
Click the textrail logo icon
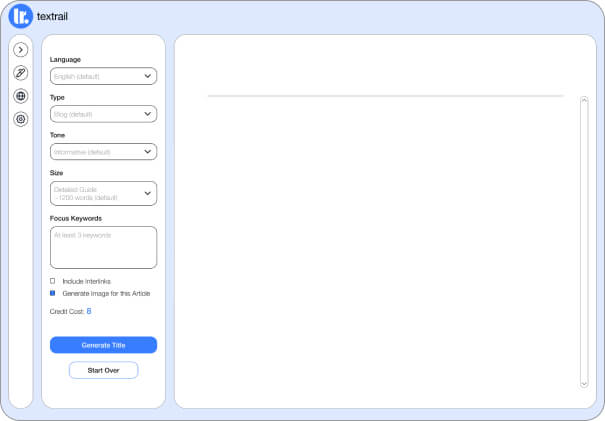click(x=20, y=16)
